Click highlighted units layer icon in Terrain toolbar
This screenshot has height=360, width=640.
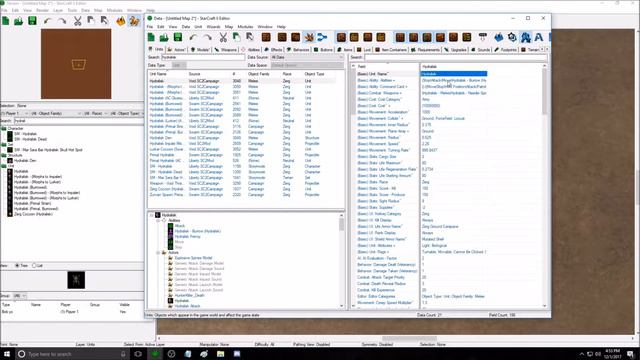pos(134,21)
